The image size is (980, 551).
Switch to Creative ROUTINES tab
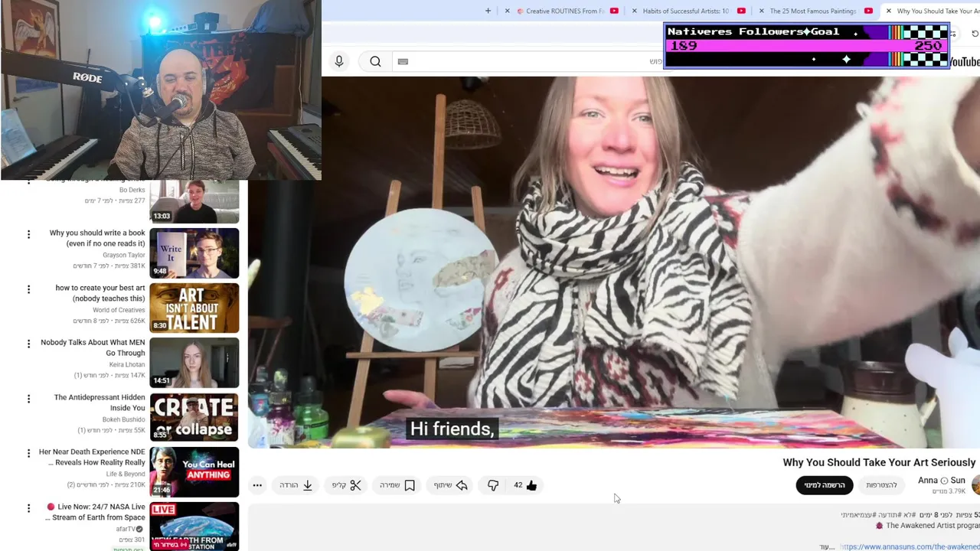pyautogui.click(x=567, y=11)
